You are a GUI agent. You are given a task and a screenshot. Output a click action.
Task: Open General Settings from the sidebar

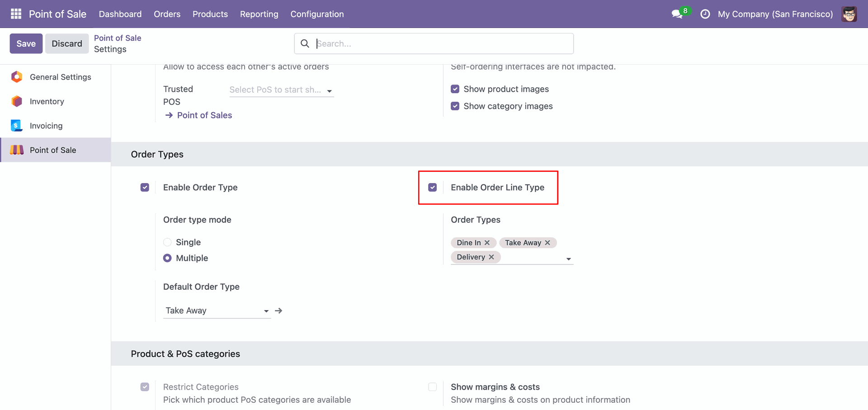pos(60,77)
